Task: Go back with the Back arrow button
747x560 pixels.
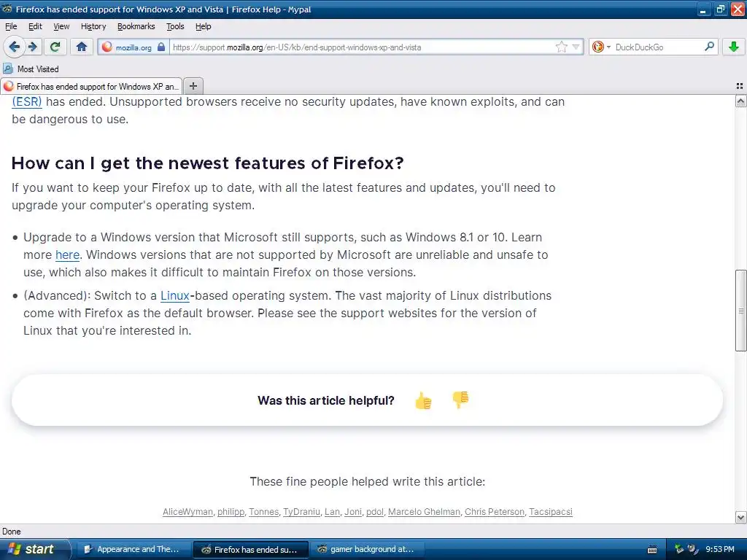Action: [x=14, y=47]
